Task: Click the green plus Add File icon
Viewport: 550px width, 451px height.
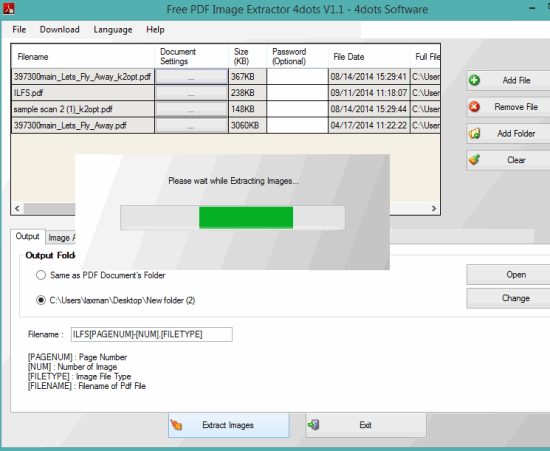Action: [x=474, y=80]
